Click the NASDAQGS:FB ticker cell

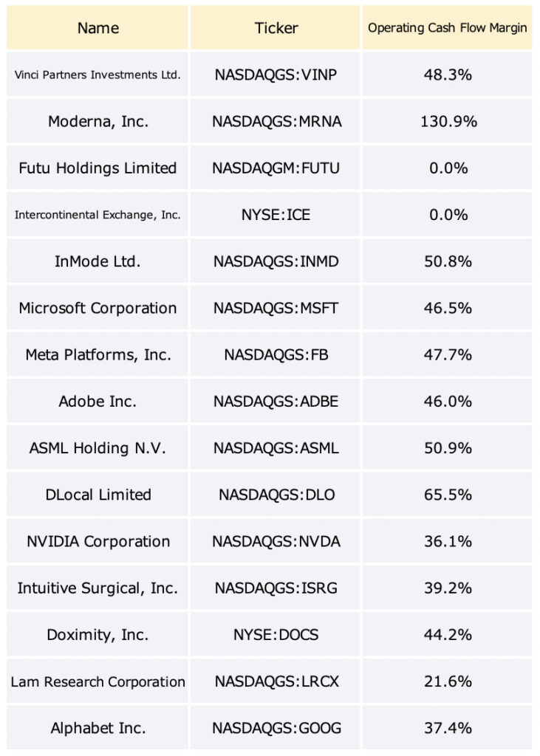tap(276, 355)
